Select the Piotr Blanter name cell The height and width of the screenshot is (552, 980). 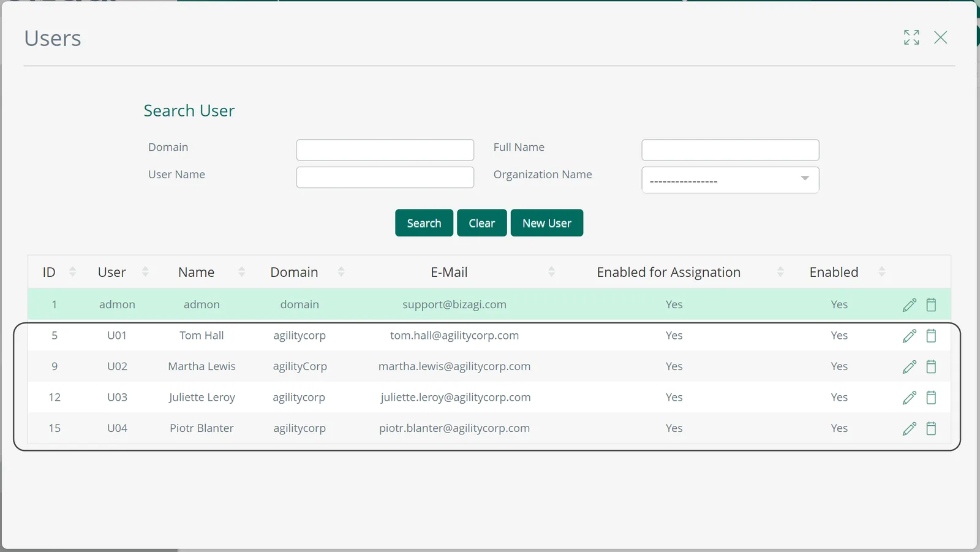click(x=202, y=428)
